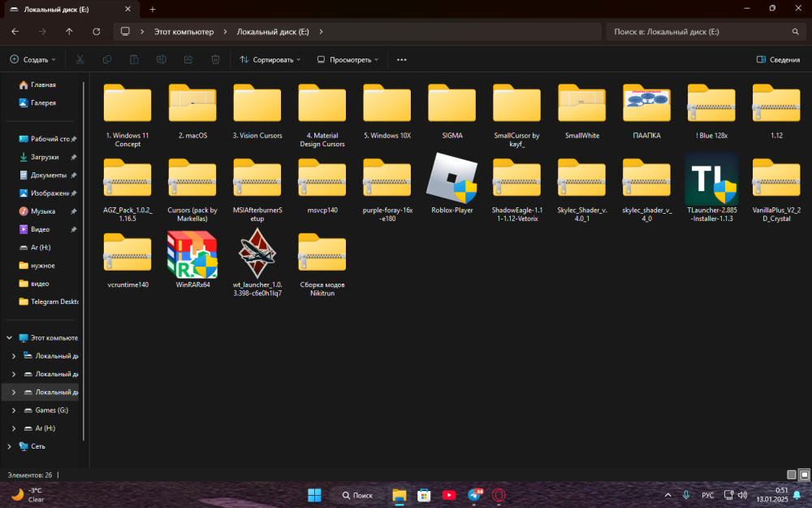Screen dimensions: 812x508
Task: Open Telegram Desktop pinned folder
Action: click(48, 302)
